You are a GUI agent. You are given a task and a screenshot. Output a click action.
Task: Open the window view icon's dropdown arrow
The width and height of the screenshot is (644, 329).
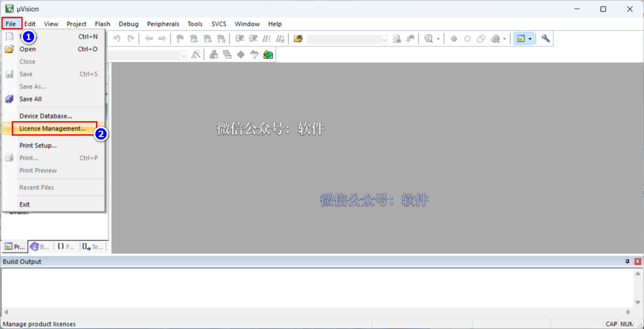pyautogui.click(x=530, y=39)
